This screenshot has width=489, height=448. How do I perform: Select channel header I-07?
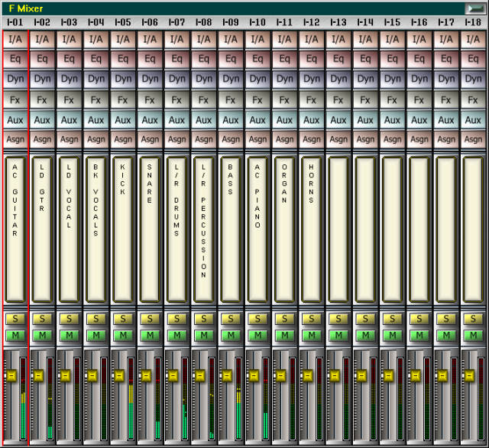click(176, 23)
